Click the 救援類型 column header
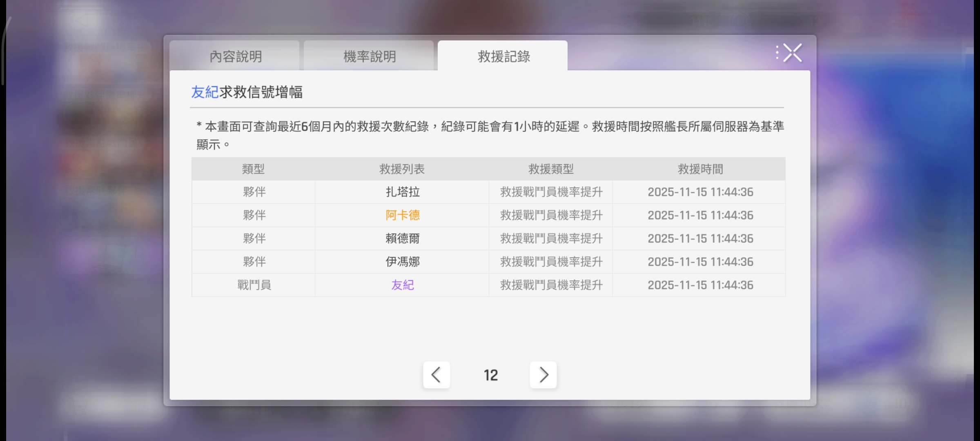980x441 pixels. point(551,169)
